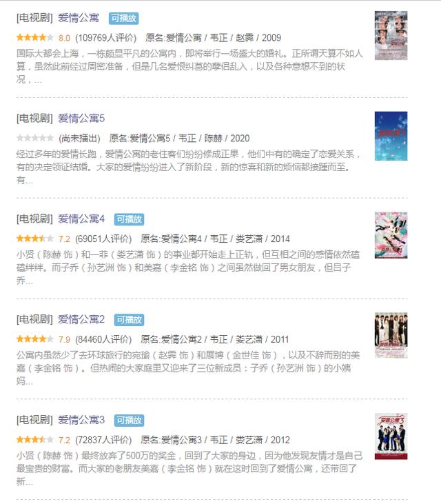Image resolution: width=441 pixels, height=504 pixels.
Task: Click the 72837人评价 rating count
Action: tap(103, 440)
